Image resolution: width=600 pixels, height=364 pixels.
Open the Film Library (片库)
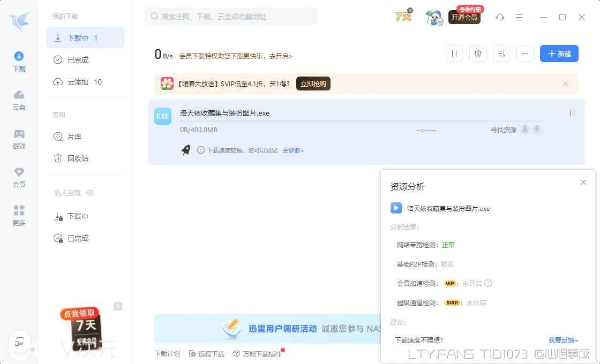coord(85,136)
